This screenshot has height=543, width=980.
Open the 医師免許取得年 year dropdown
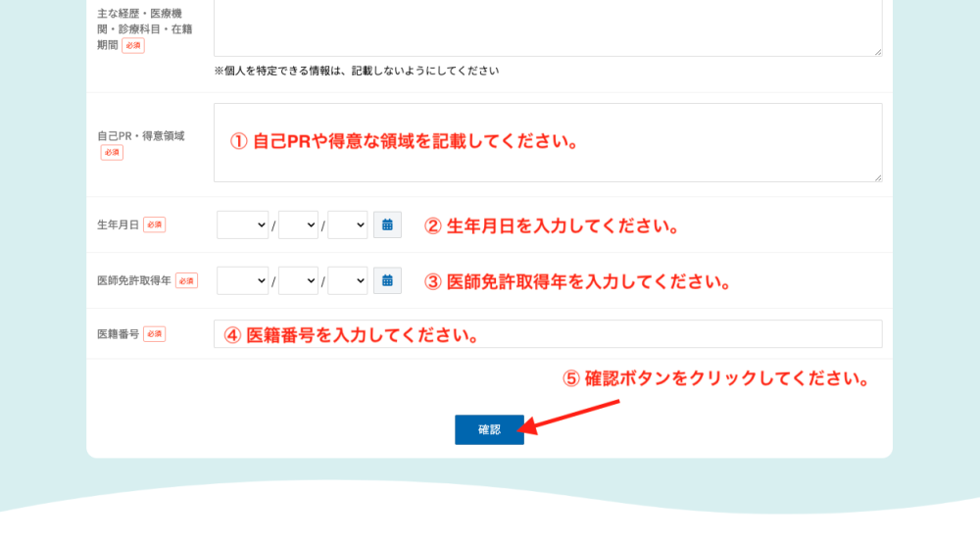(242, 280)
